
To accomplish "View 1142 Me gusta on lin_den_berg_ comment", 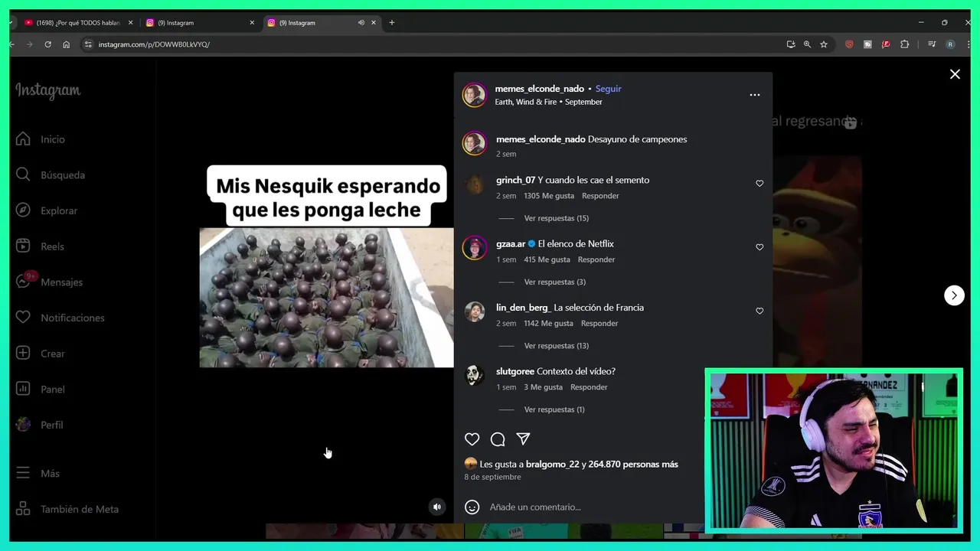I will pyautogui.click(x=548, y=323).
